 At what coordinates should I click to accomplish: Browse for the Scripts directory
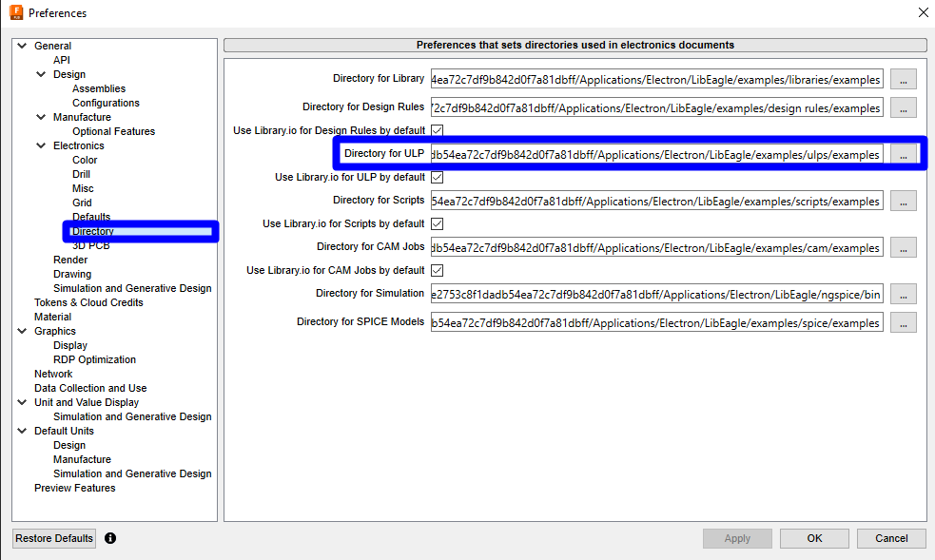click(x=903, y=201)
